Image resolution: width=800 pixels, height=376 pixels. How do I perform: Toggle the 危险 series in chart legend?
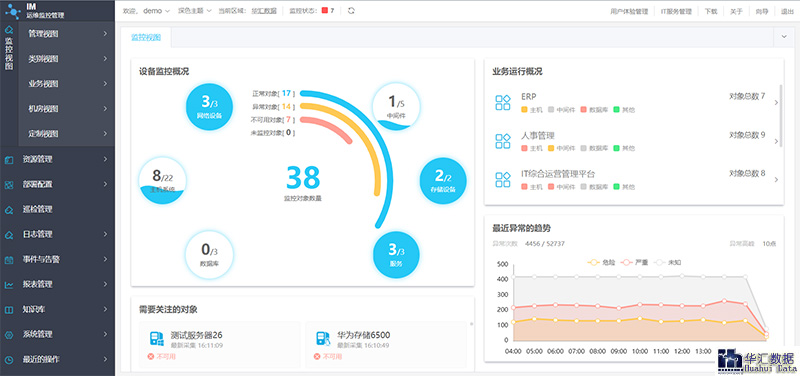(x=601, y=262)
